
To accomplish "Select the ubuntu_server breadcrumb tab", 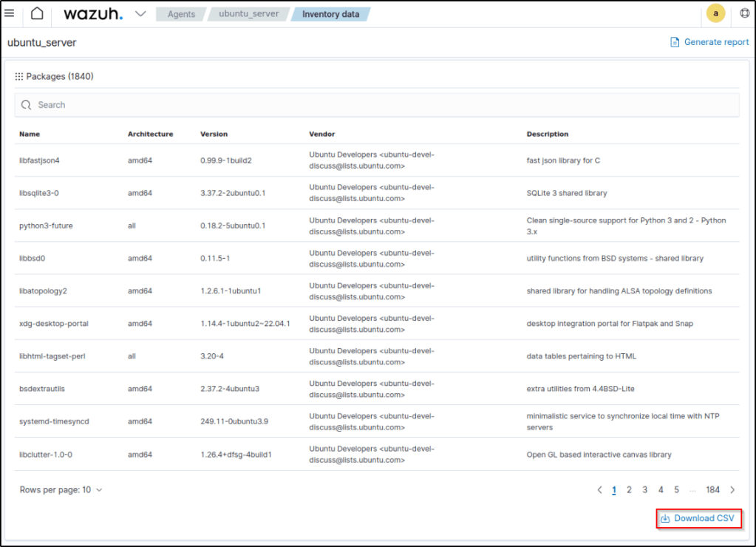I will click(249, 14).
